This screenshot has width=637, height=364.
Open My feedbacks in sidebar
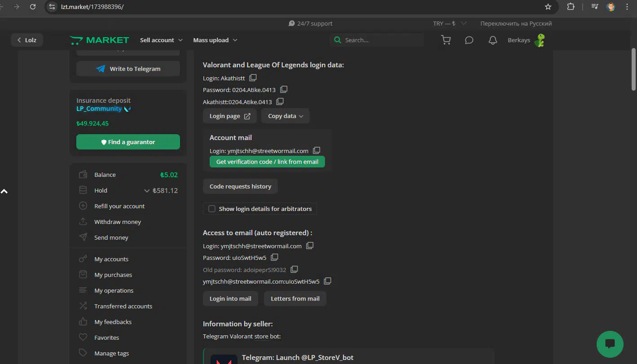113,322
